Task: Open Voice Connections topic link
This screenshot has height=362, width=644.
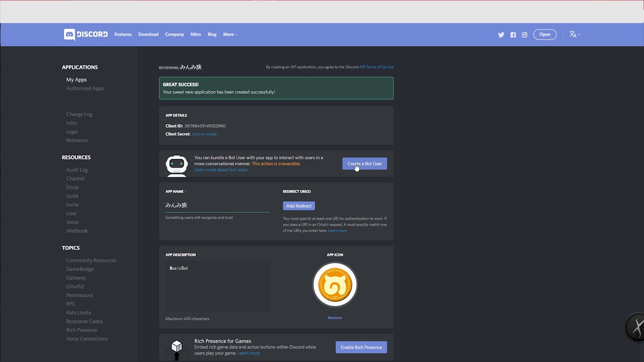Action: [x=87, y=339]
